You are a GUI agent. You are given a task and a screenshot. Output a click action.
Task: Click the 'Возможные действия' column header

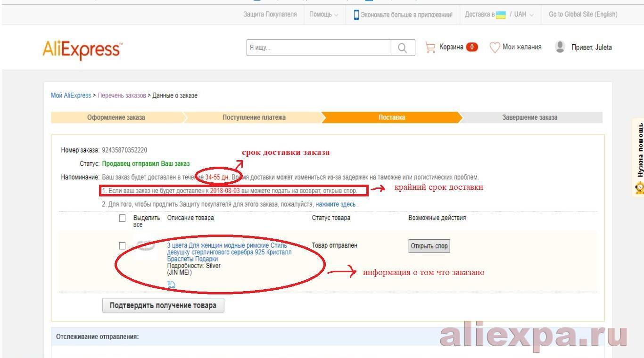[x=437, y=218]
